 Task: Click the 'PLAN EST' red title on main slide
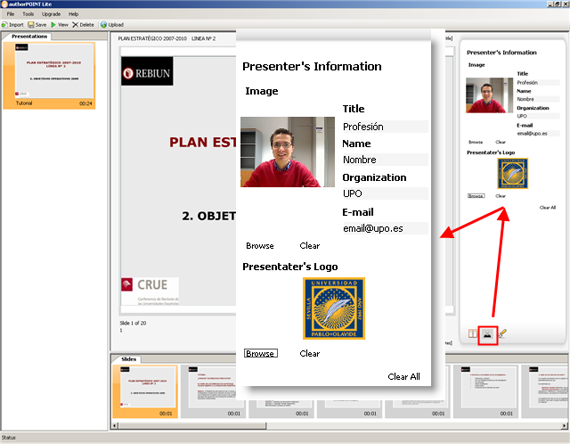202,142
